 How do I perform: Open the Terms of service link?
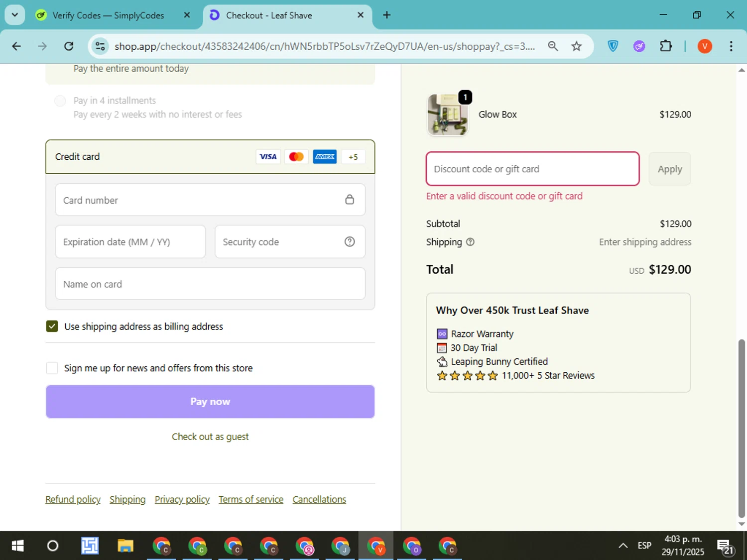(251, 499)
